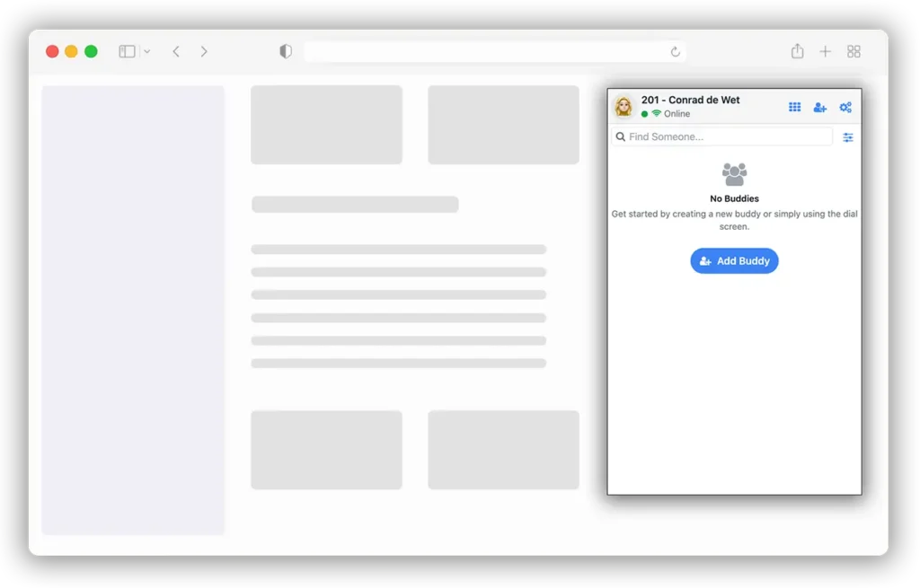
Task: Click the browser Share icon
Action: pyautogui.click(x=797, y=51)
